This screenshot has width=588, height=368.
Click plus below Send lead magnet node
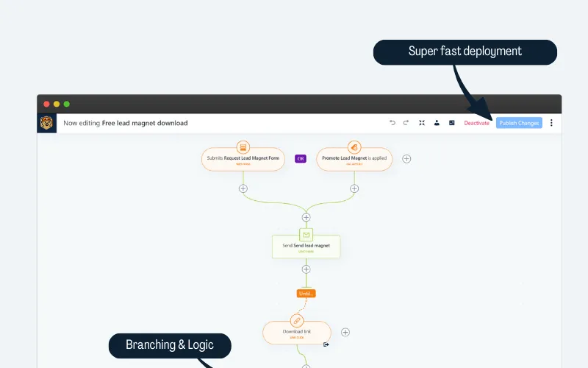coord(306,269)
